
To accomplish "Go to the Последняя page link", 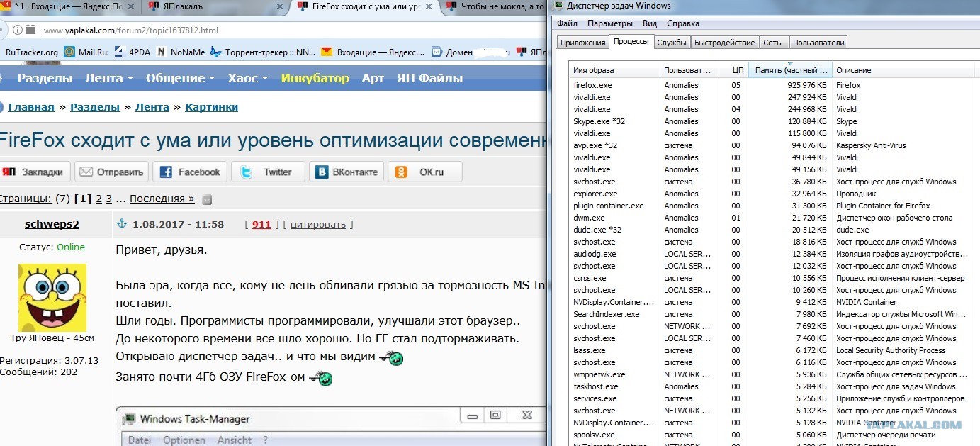I will click(x=162, y=199).
